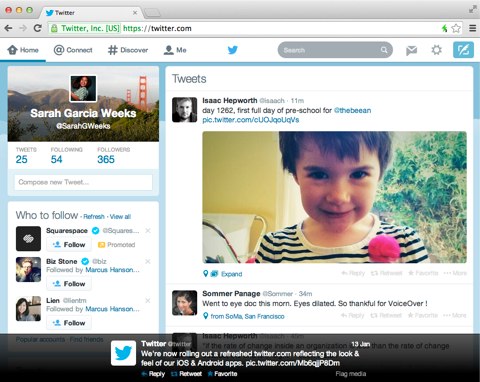This screenshot has height=382, width=480.
Task: Click the @SarahGWeeks handle
Action: pos(83,126)
